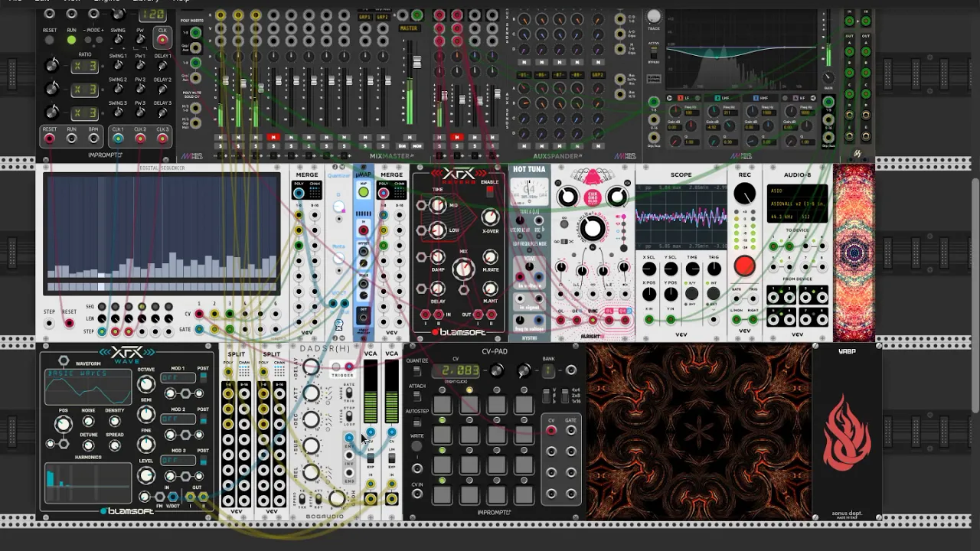The width and height of the screenshot is (980, 551).
Task: Unmute the red-lit channel 4 on MixMaster
Action: (273, 138)
